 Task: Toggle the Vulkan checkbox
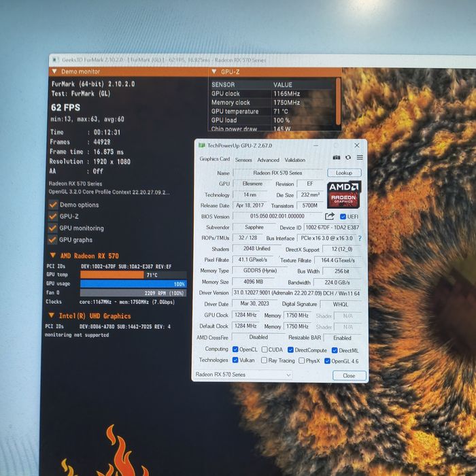click(x=235, y=360)
